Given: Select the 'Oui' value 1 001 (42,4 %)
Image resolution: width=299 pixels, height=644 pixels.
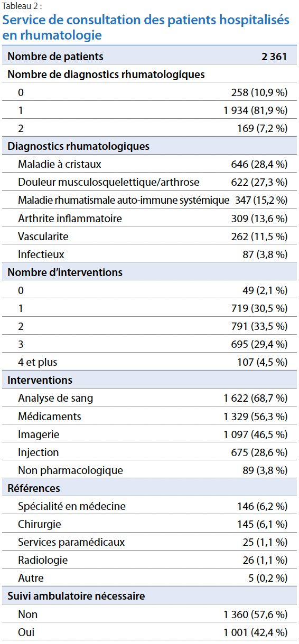Looking at the screenshot, I should click(x=256, y=632).
